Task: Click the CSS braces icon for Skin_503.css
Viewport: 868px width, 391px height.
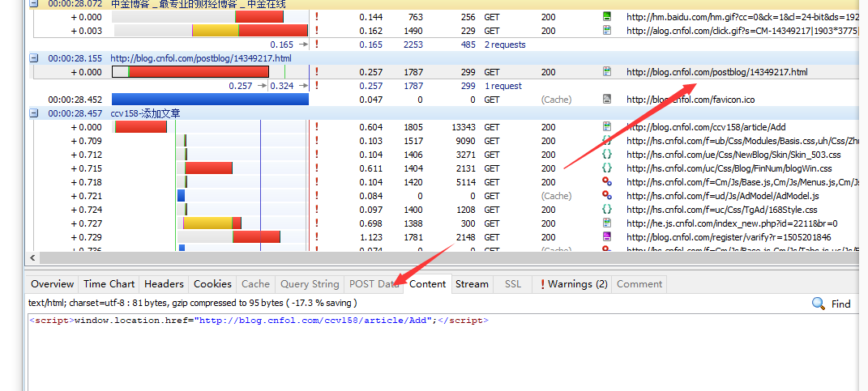Action: tap(606, 155)
